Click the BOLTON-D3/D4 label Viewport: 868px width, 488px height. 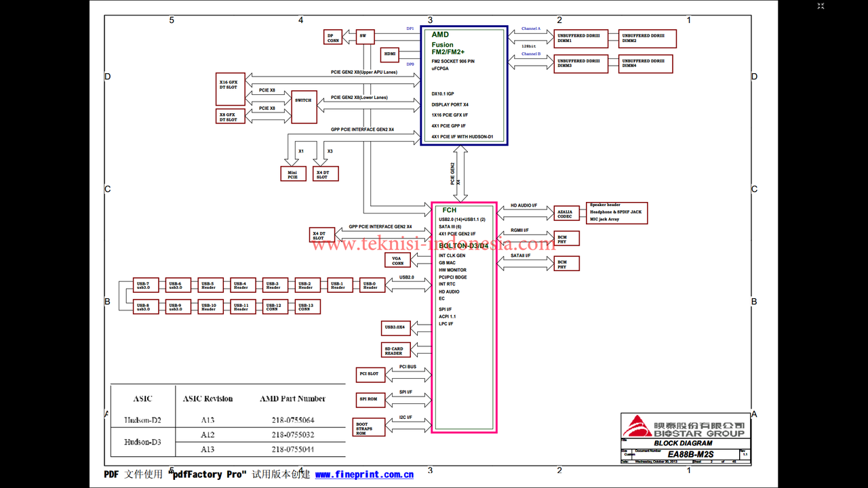tap(463, 245)
